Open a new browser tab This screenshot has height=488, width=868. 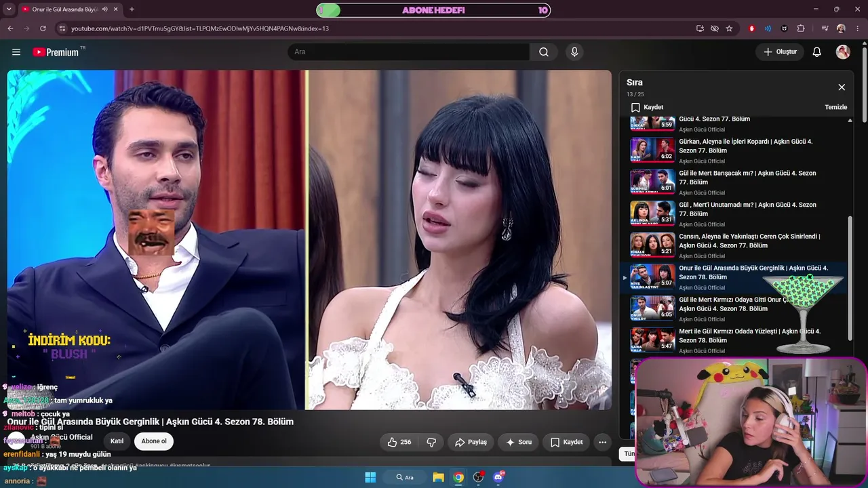pyautogui.click(x=132, y=9)
